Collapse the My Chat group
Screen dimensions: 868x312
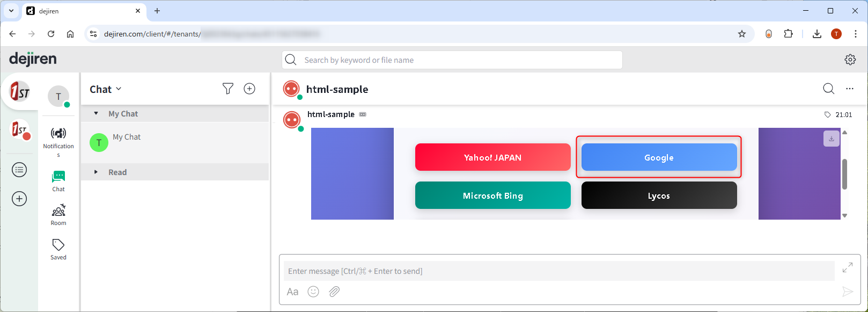96,113
